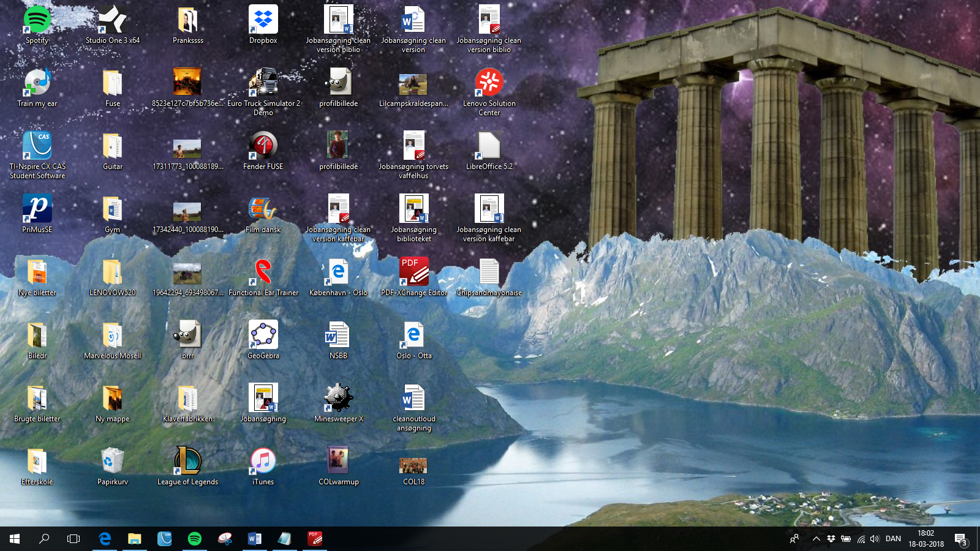980x551 pixels.
Task: Open Word from the taskbar
Action: coord(254,539)
